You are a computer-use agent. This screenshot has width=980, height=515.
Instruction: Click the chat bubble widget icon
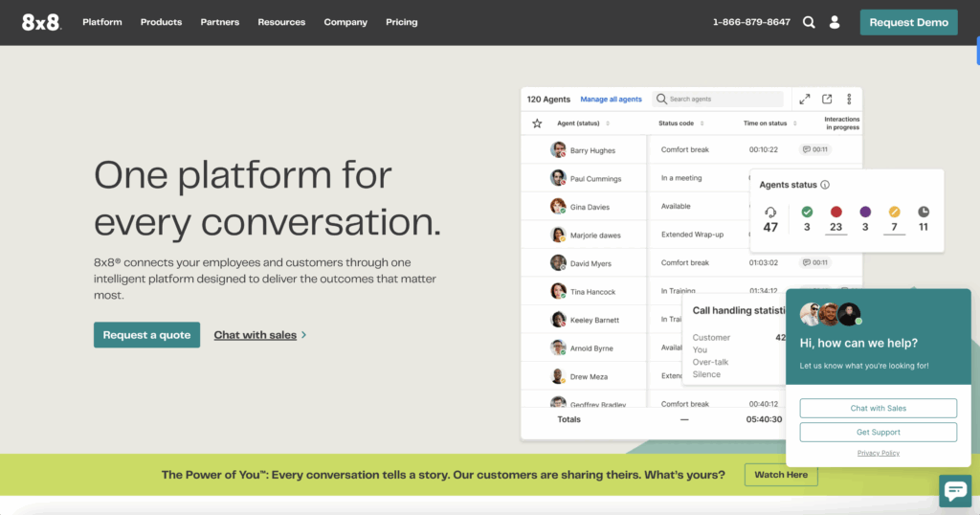click(955, 490)
